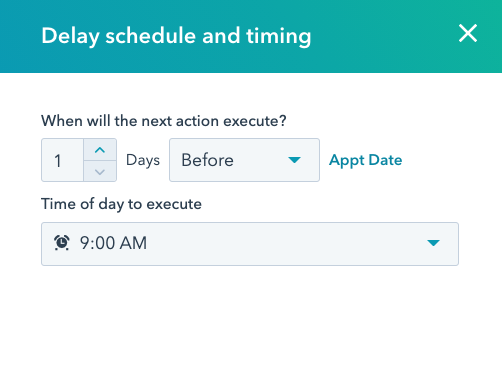Select the Before text in the dropdown

(207, 160)
